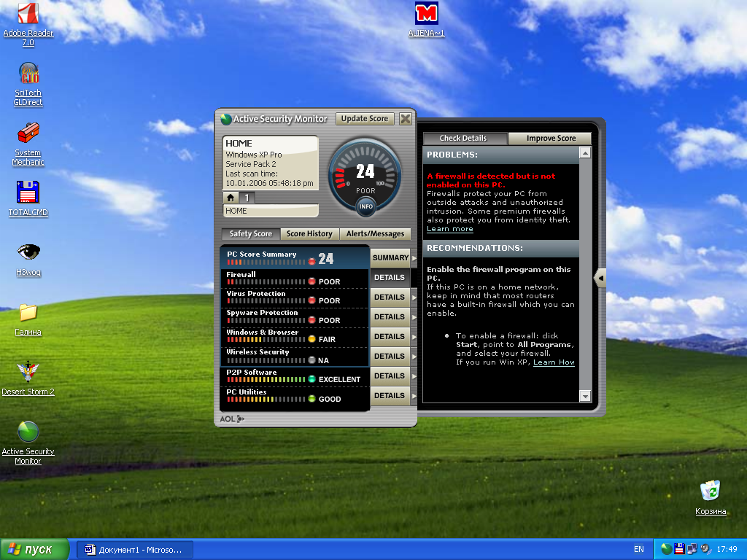
Task: Open DETAILS for Firewall
Action: click(x=390, y=278)
